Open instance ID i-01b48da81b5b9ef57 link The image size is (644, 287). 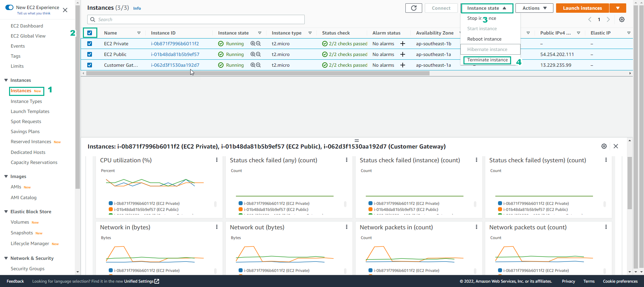pos(175,54)
